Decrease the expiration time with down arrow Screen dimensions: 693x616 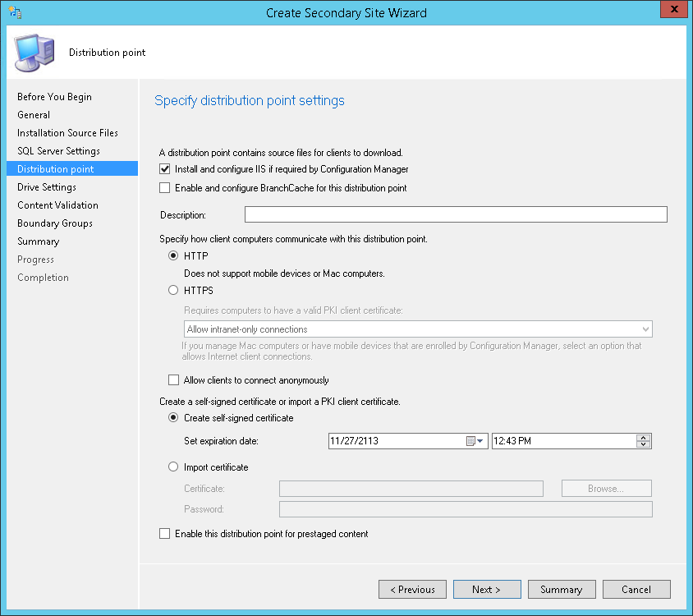[x=644, y=444]
